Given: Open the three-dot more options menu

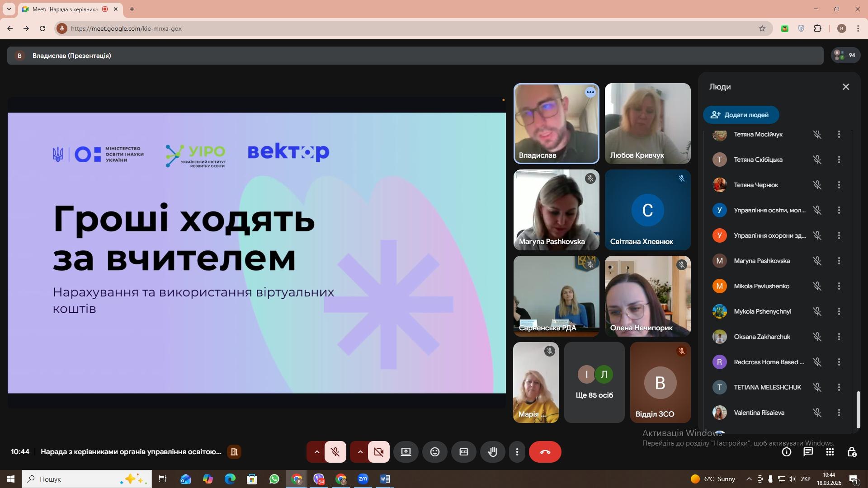Looking at the screenshot, I should click(517, 451).
